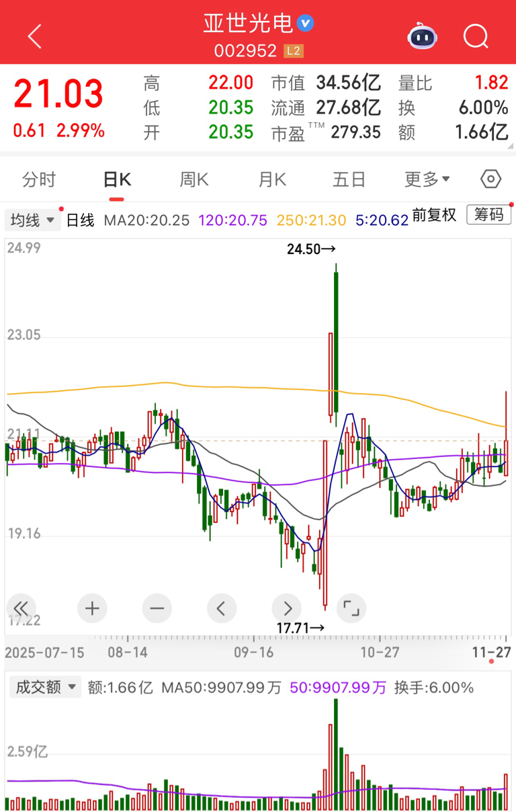Image resolution: width=516 pixels, height=812 pixels.
Task: Shift chart right with chevron
Action: click(x=287, y=609)
